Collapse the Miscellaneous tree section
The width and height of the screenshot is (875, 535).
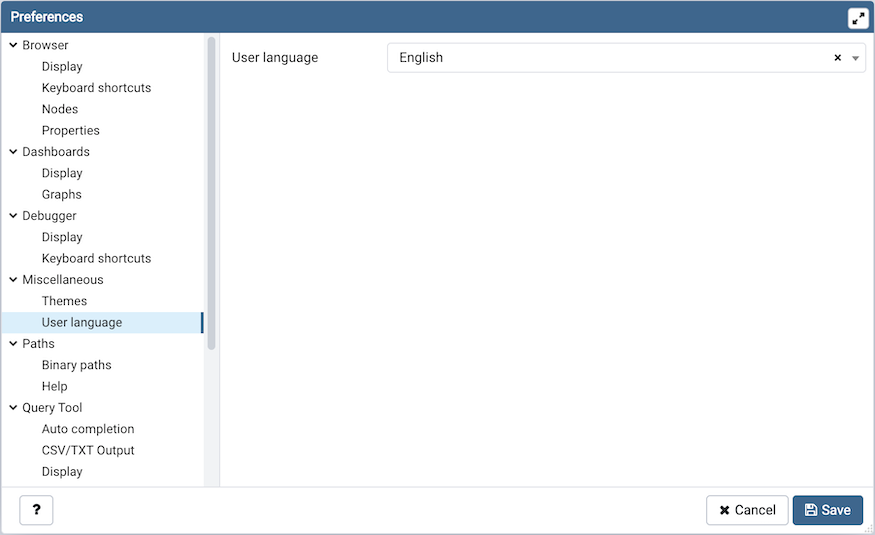13,280
